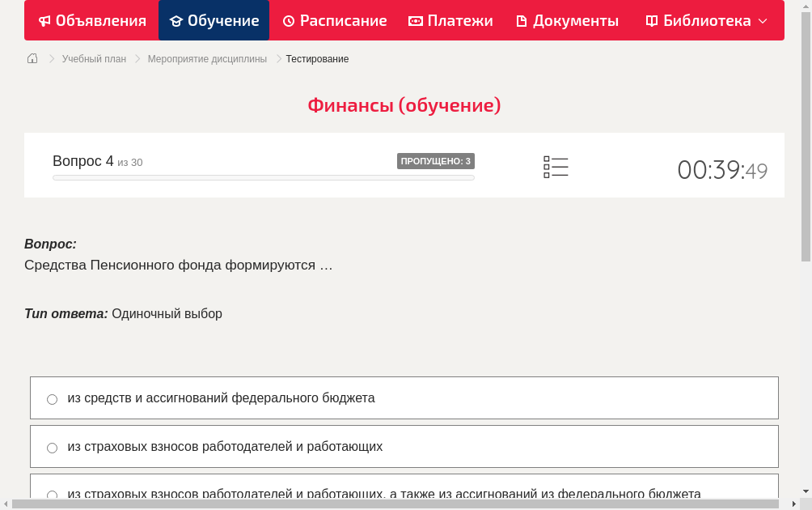Click the megaphone icon on Объявления
The height and width of the screenshot is (510, 812).
[x=44, y=20]
